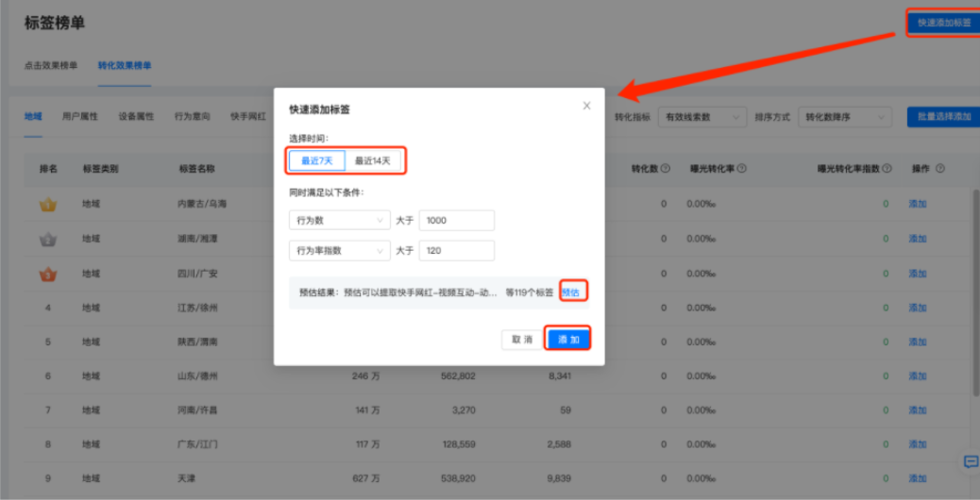Click the help icon beside 操作 header
The image size is (980, 500).
[940, 169]
